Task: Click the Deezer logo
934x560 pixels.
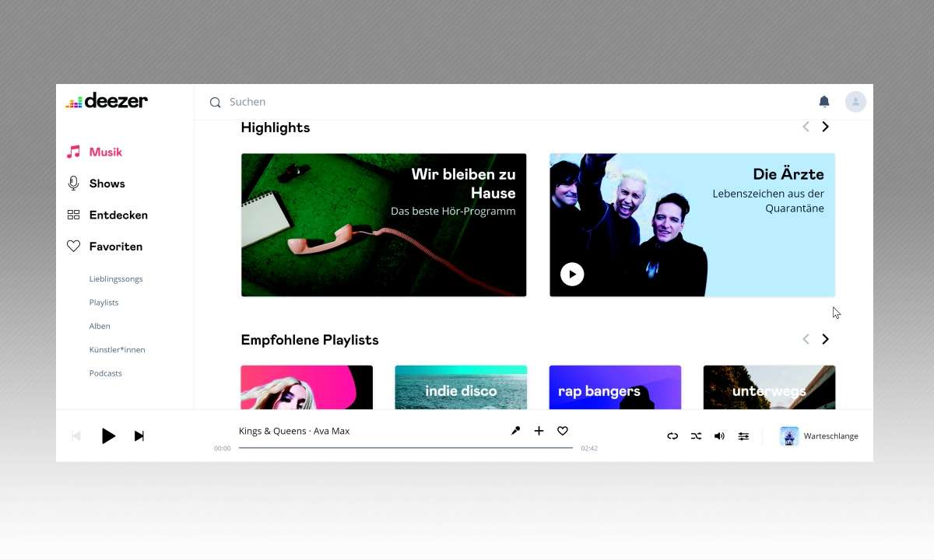Action: pos(107,100)
